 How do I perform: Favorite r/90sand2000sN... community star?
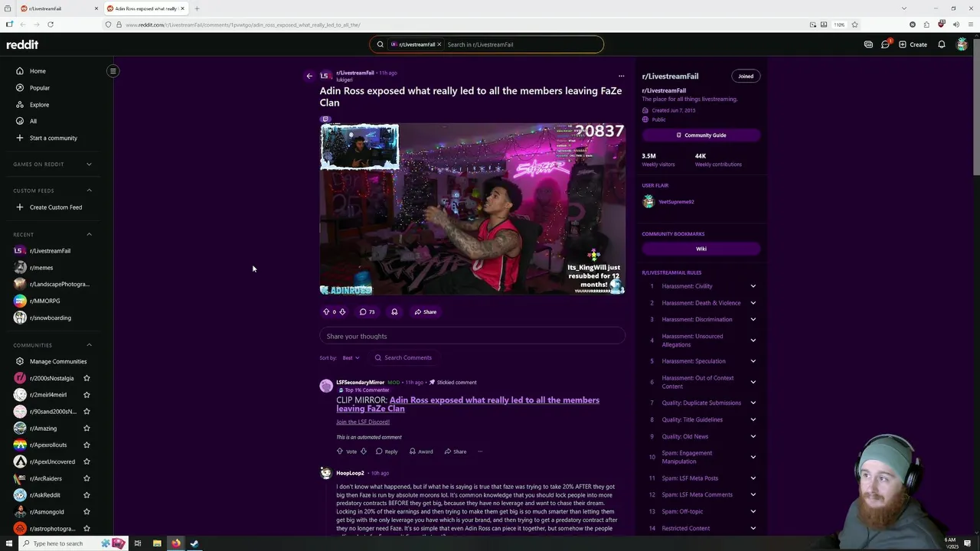tap(87, 412)
